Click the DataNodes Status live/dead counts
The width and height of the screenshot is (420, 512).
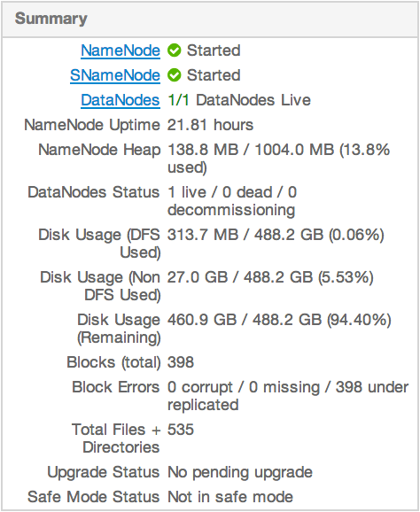[x=232, y=201]
